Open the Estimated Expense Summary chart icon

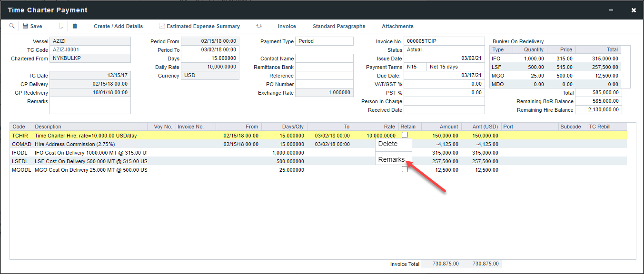pos(162,26)
